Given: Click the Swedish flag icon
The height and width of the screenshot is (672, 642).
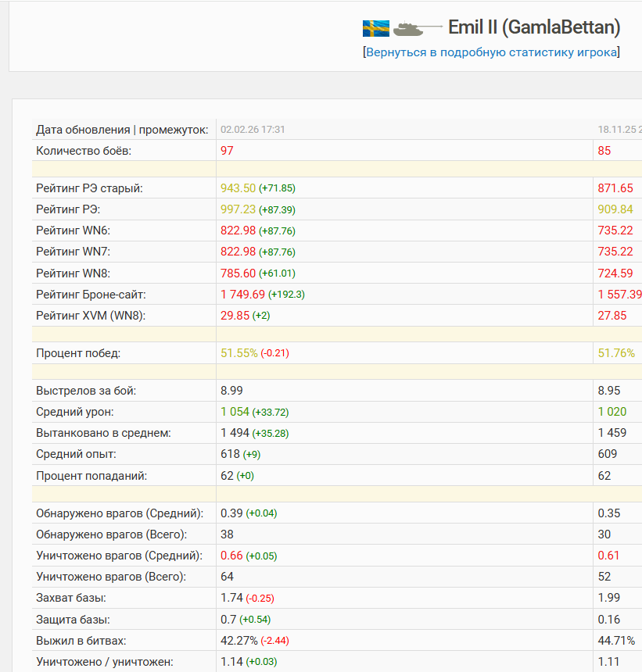Looking at the screenshot, I should point(376,29).
